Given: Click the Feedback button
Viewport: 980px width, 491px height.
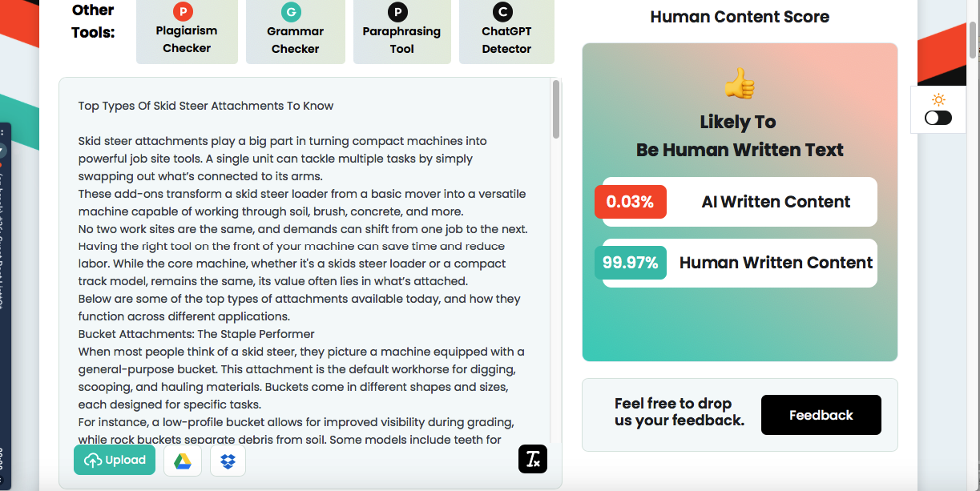Looking at the screenshot, I should (x=821, y=415).
